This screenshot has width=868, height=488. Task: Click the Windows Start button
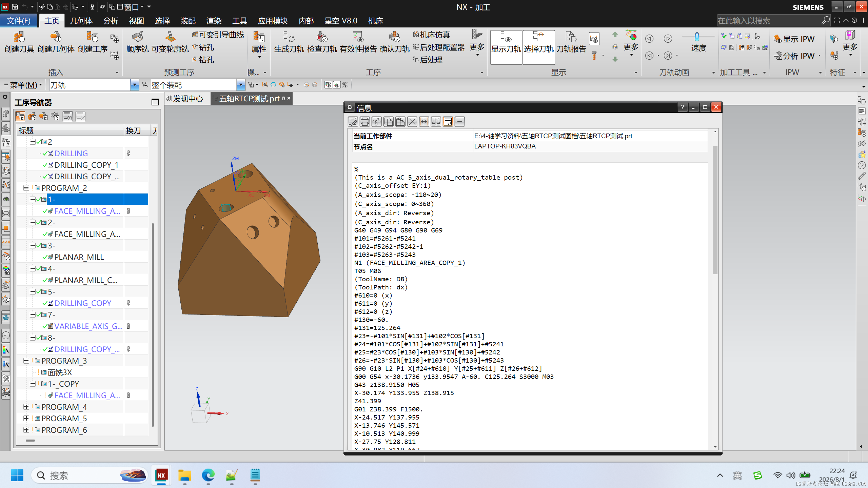(17, 475)
